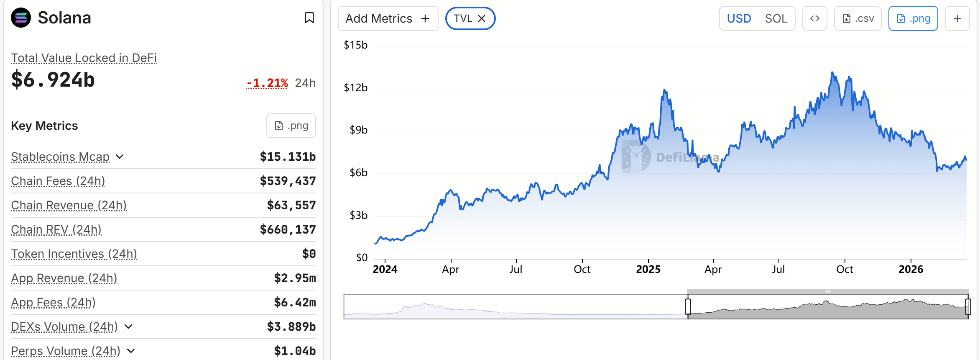Click Total Value Locked in DeFi label
980x360 pixels.
(84, 58)
